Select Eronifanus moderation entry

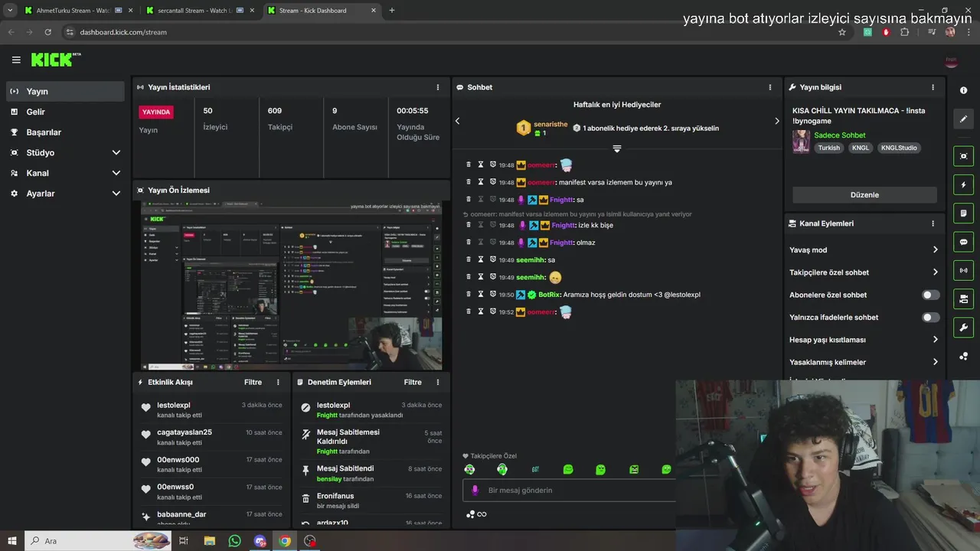click(x=371, y=500)
